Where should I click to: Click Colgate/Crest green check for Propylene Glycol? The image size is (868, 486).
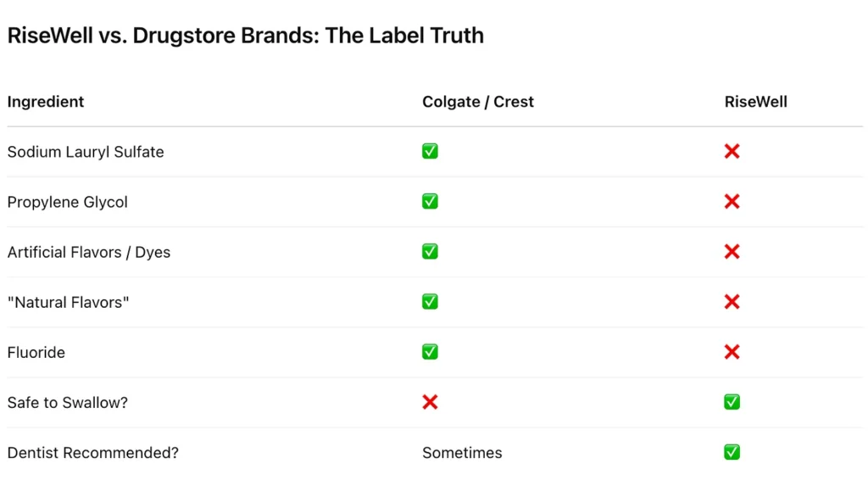[430, 201]
